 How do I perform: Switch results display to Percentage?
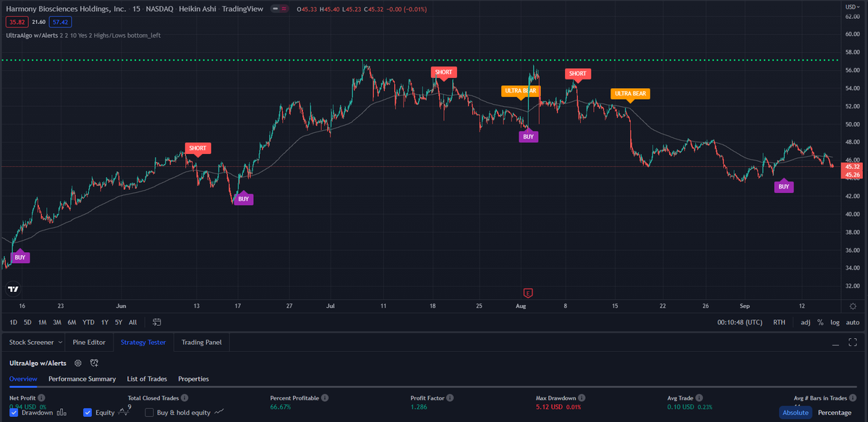point(833,412)
